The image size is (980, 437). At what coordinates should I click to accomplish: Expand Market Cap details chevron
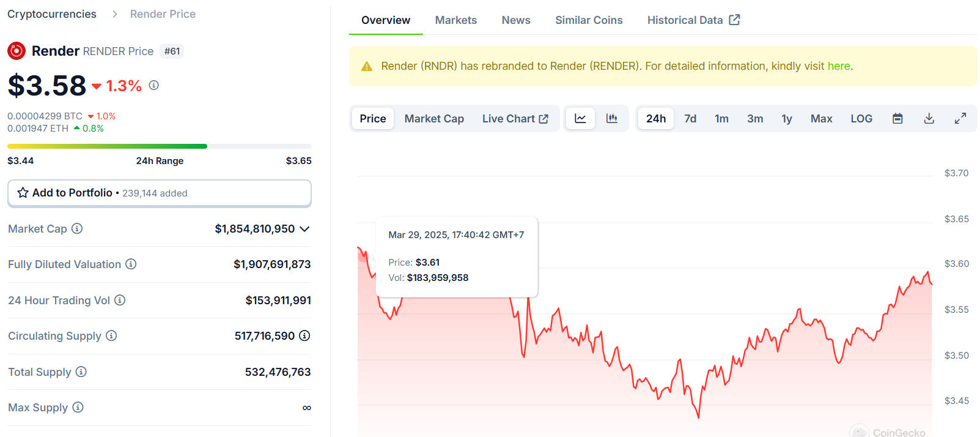304,229
